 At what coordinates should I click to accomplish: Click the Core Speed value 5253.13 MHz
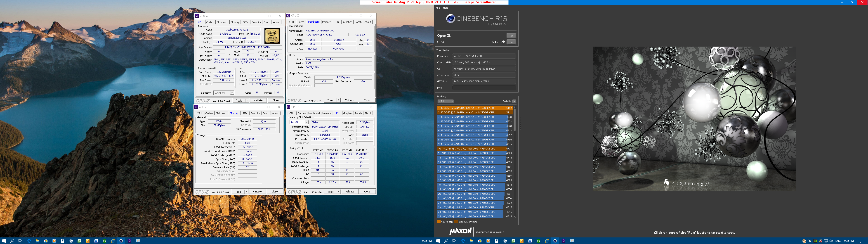tap(224, 72)
